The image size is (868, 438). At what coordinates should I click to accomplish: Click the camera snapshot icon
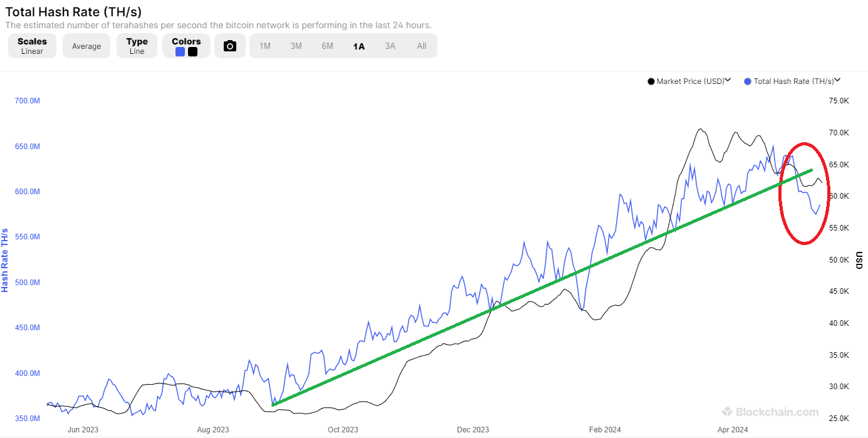pos(230,46)
